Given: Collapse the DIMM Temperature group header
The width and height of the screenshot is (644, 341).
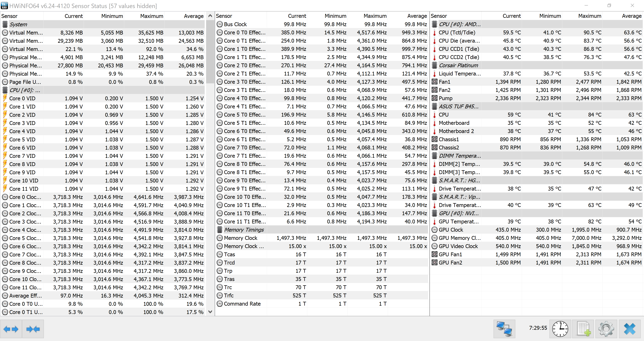Looking at the screenshot, I should (460, 156).
